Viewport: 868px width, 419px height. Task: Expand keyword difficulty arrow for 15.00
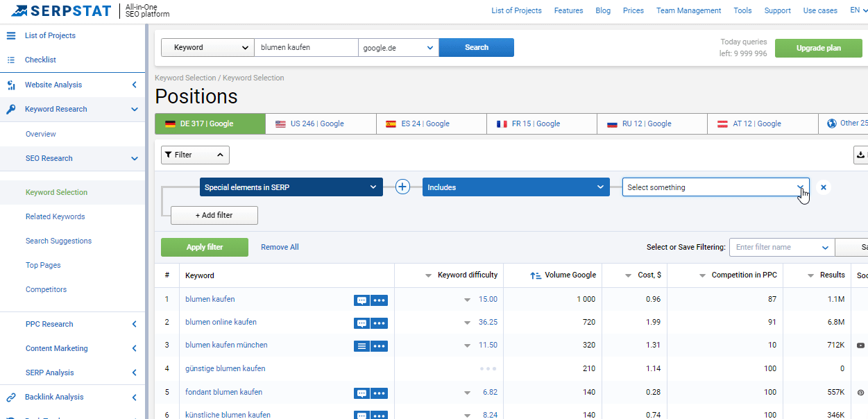468,300
